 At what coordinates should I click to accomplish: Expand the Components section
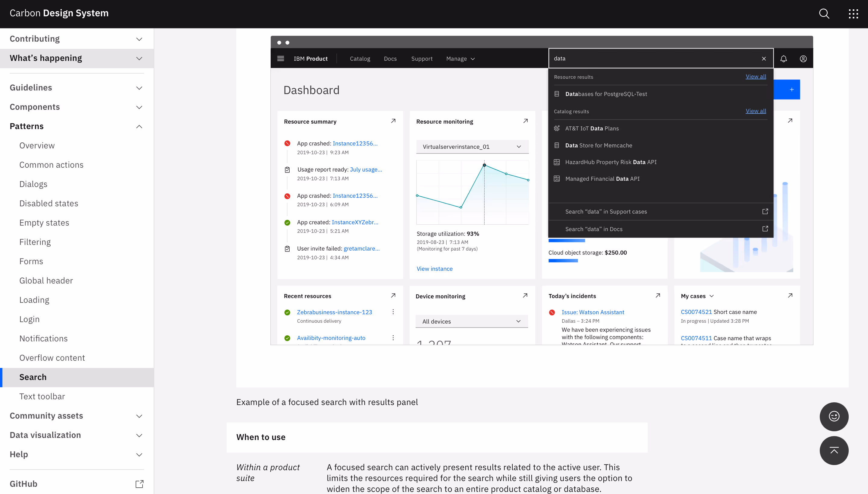click(x=77, y=107)
